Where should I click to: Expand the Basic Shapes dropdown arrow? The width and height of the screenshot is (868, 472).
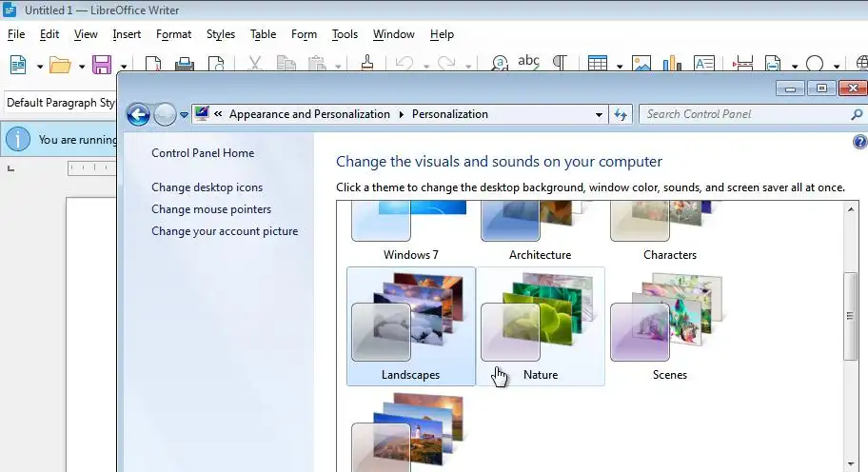tap(837, 67)
